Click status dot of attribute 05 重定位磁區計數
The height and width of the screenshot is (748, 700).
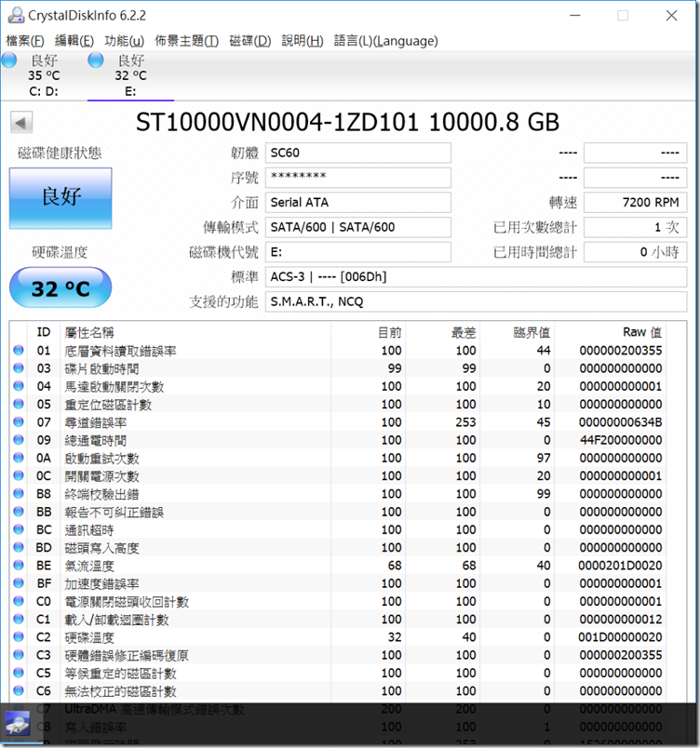[x=19, y=404]
